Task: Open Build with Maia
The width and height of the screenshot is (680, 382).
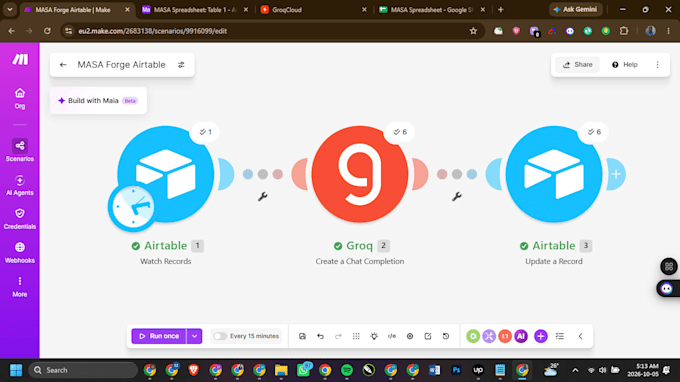Action: pyautogui.click(x=98, y=101)
